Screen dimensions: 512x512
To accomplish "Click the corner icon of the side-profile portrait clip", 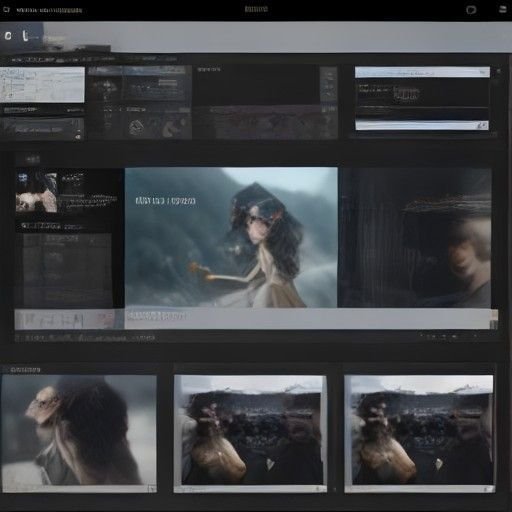I will tap(152, 488).
